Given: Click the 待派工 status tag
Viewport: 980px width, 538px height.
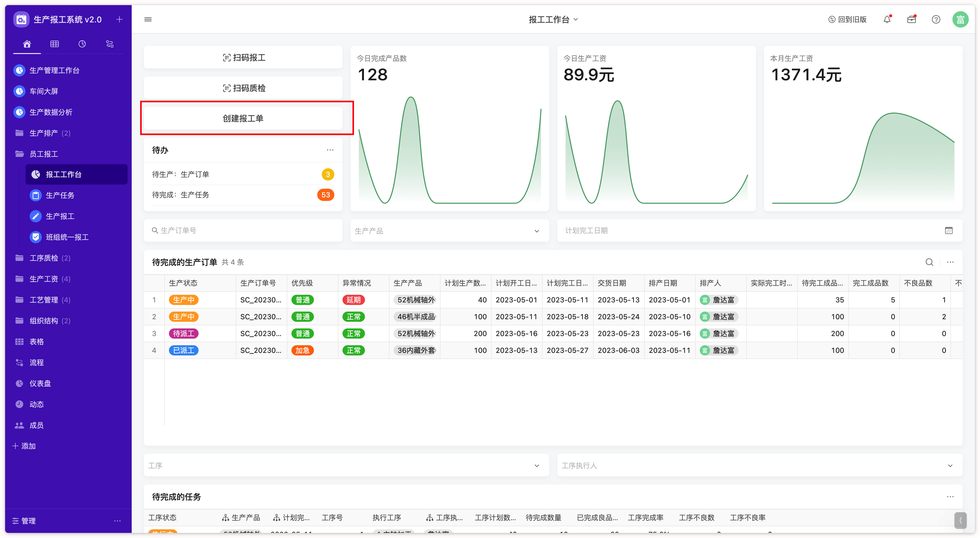Looking at the screenshot, I should click(x=183, y=334).
